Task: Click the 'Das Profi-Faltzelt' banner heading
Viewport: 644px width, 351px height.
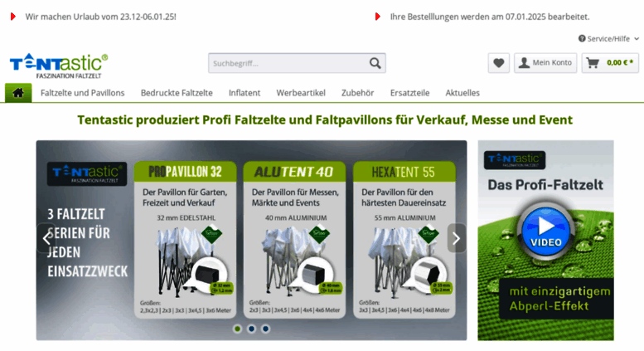Action: [x=545, y=184]
